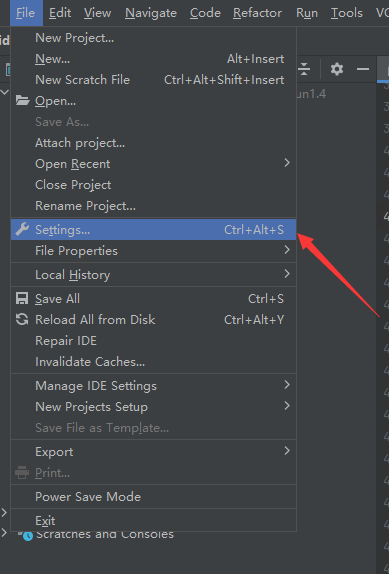The width and height of the screenshot is (389, 574).
Task: Click the hide panel minus icon
Action: pyautogui.click(x=363, y=69)
